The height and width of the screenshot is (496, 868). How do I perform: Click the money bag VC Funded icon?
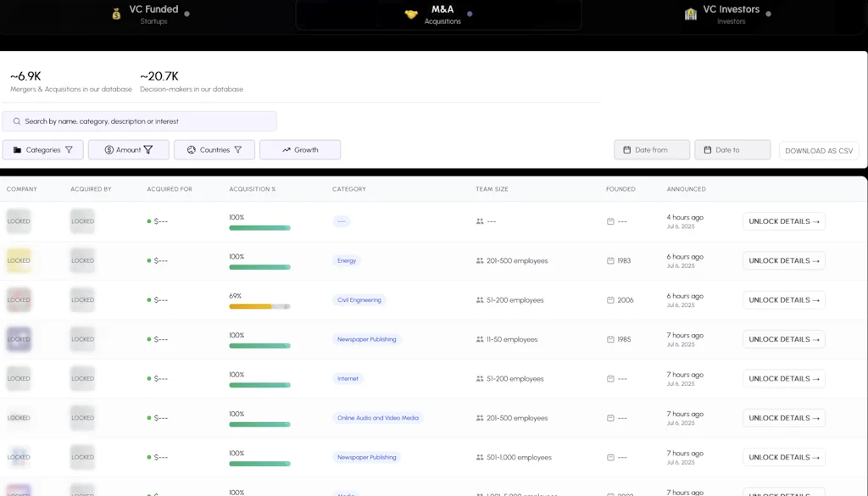[x=116, y=14]
